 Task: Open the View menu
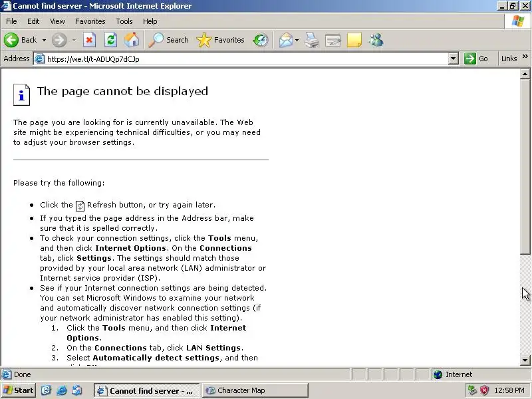click(57, 21)
